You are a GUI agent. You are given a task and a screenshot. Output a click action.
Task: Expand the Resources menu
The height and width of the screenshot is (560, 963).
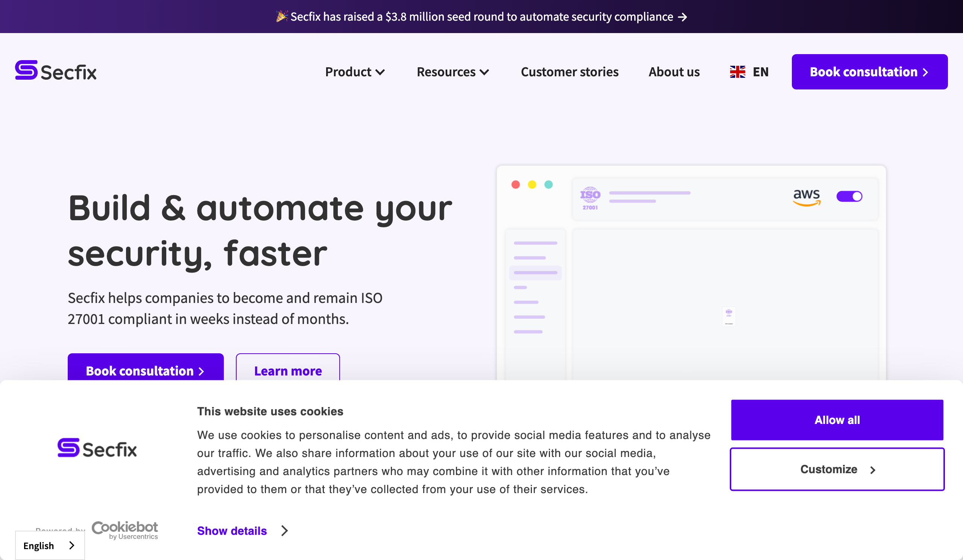tap(453, 72)
